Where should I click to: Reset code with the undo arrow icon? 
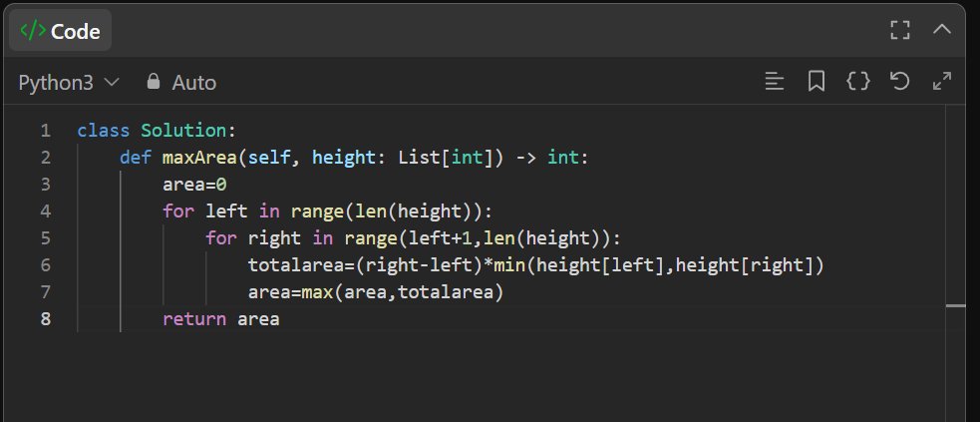pyautogui.click(x=899, y=81)
